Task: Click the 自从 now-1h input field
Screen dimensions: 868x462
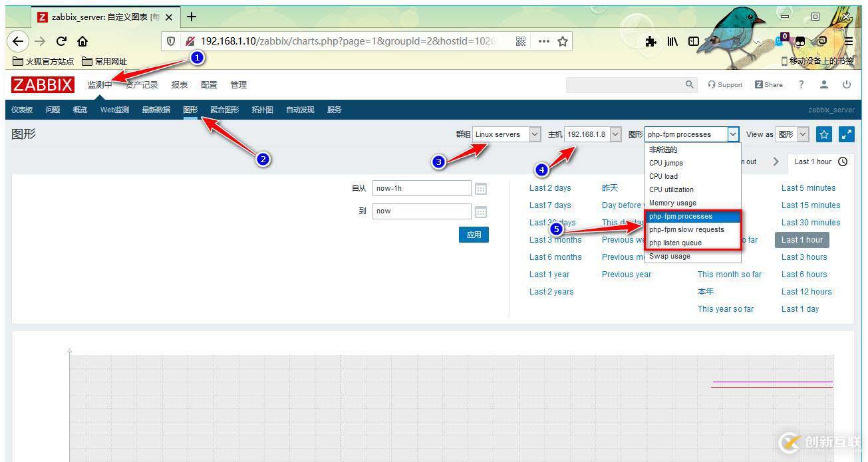Action: click(422, 188)
